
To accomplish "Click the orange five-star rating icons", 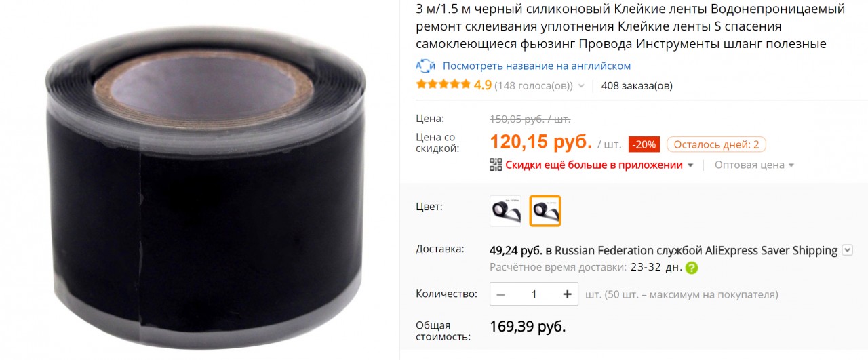I will (x=443, y=85).
